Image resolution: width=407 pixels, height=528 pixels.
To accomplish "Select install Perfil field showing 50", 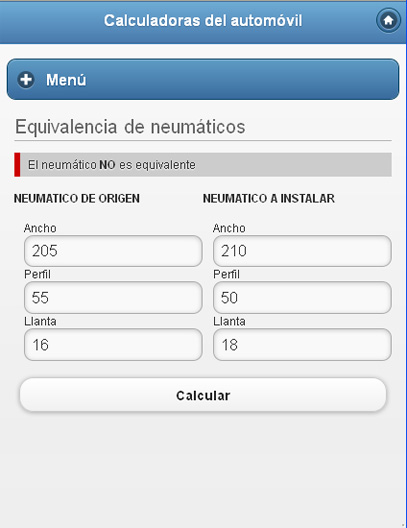I will click(x=302, y=298).
